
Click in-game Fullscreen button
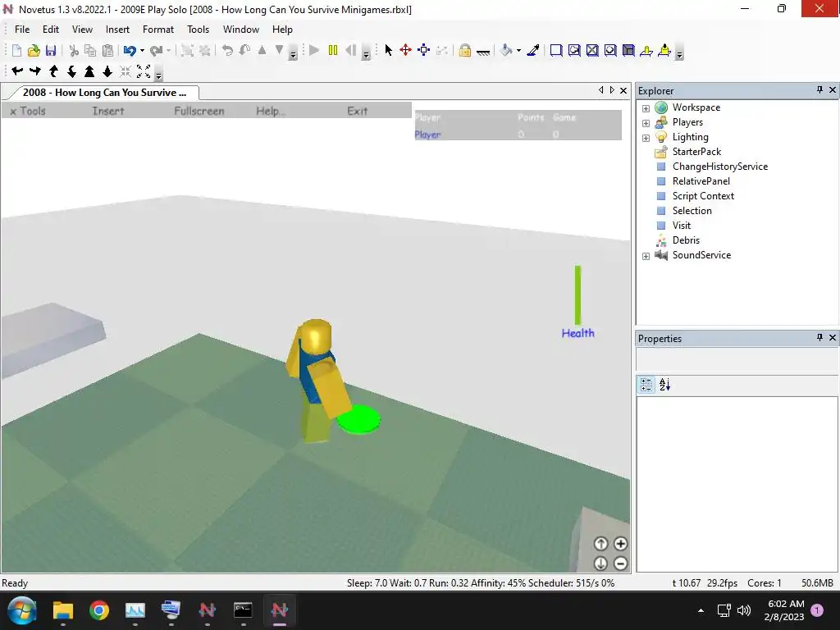coord(199,111)
